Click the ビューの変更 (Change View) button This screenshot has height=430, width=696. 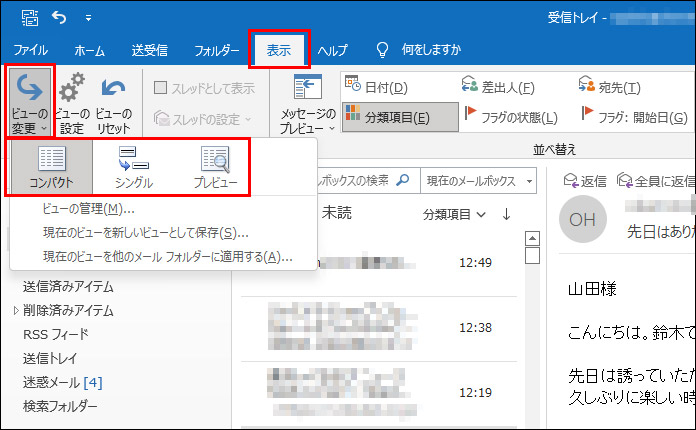29,102
